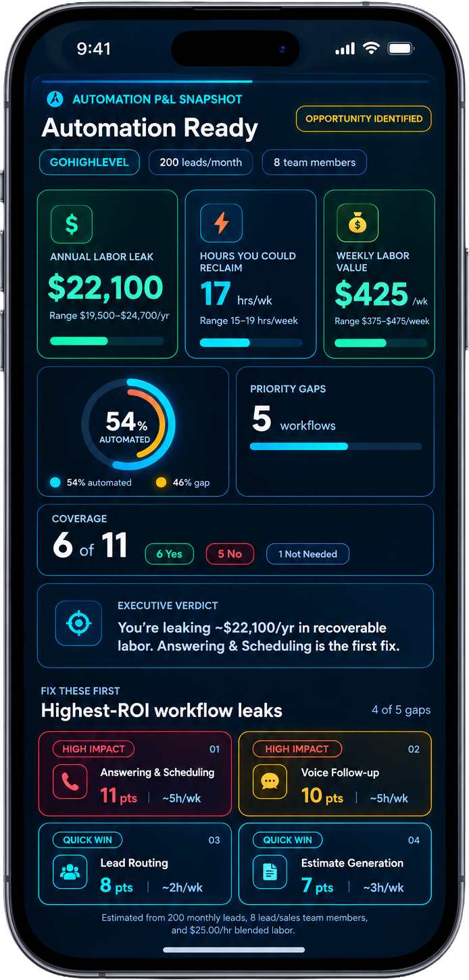Tap the '~3h/wk' value on Estimate Generation
The width and height of the screenshot is (469, 980).
pyautogui.click(x=383, y=887)
